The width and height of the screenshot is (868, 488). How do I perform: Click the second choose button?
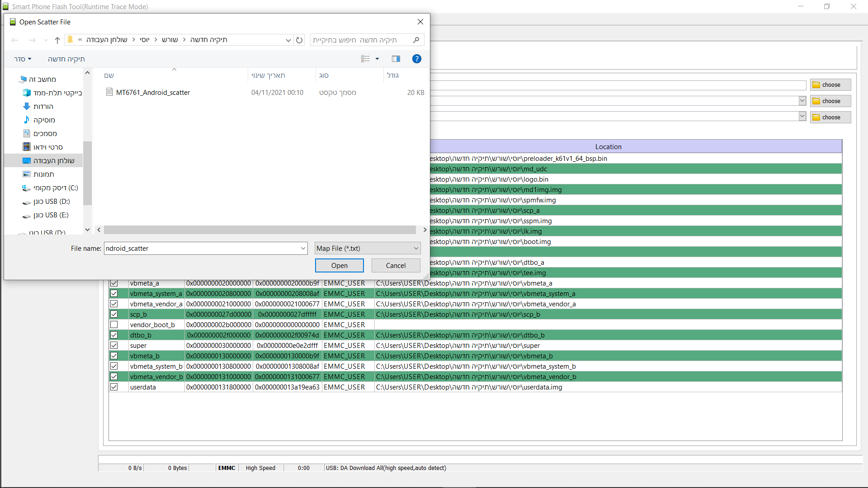(x=830, y=101)
